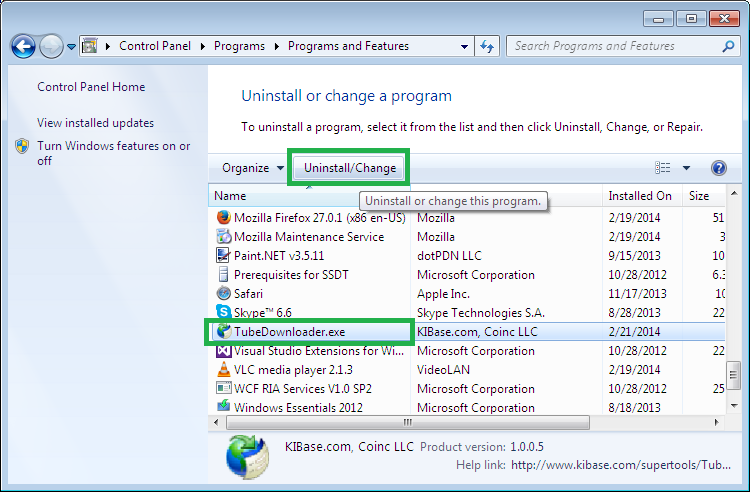This screenshot has height=492, width=750.
Task: Change view using the view icon
Action: click(x=662, y=167)
